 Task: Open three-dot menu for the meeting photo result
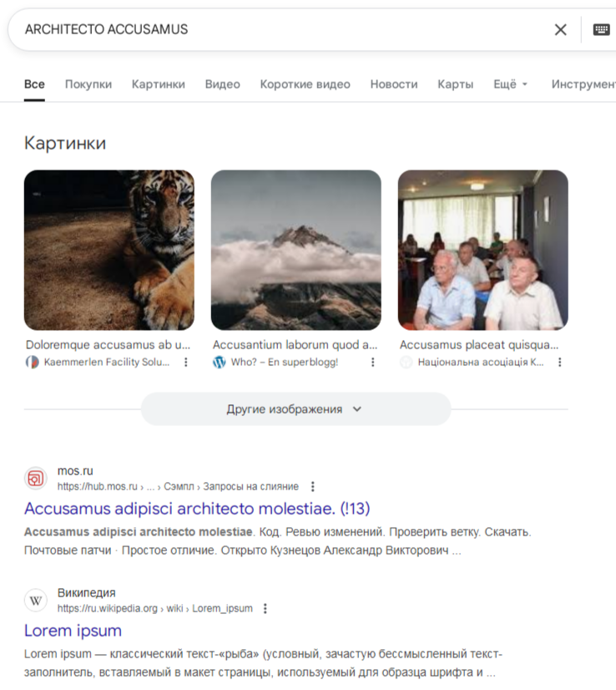click(x=560, y=363)
